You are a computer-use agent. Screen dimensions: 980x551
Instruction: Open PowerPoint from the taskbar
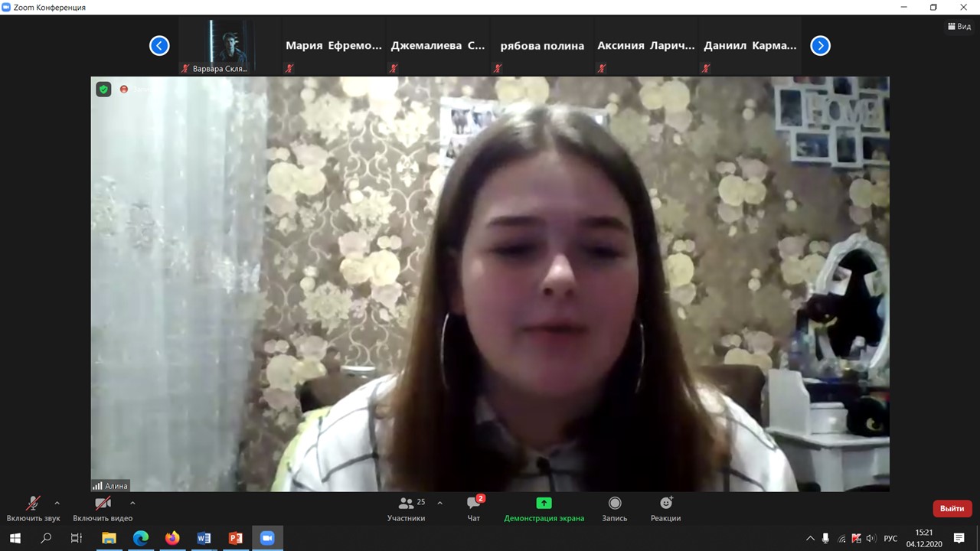coord(236,538)
